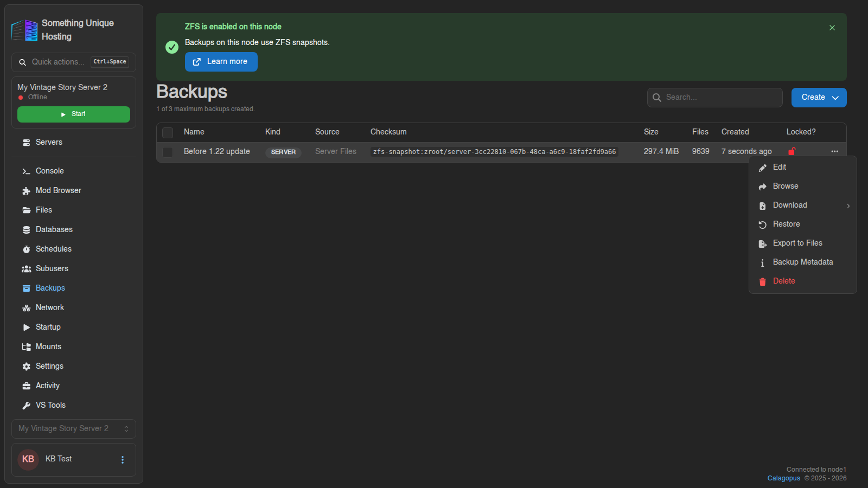Viewport: 868px width, 488px height.
Task: Click the Mod Browser puzzle piece icon
Action: tap(26, 191)
